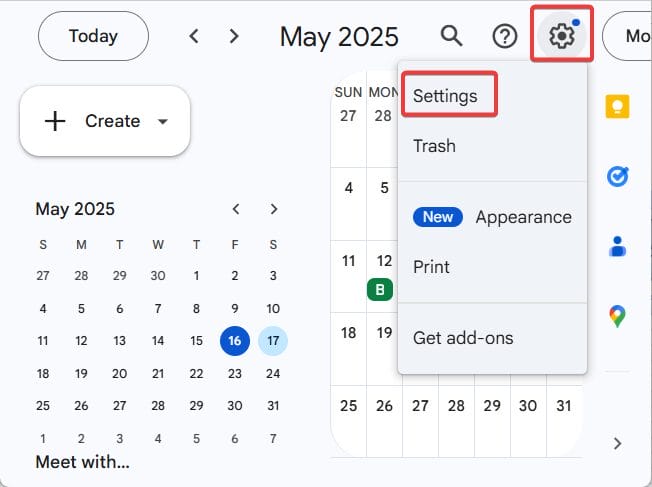
Task: Select May 17 in mini calendar
Action: pos(273,341)
